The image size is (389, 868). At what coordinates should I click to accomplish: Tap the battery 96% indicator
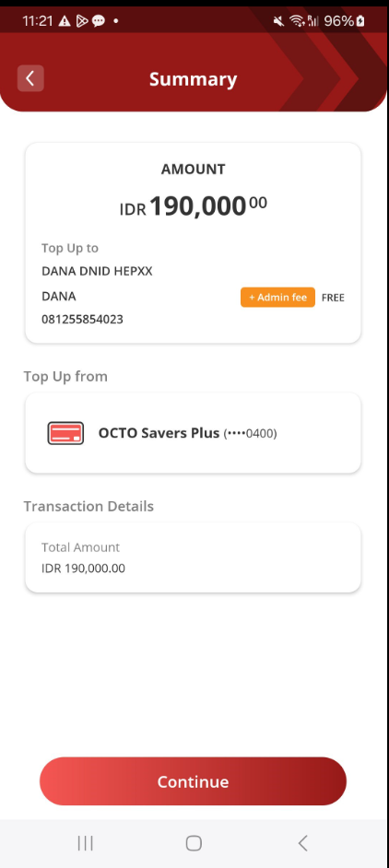(345, 21)
